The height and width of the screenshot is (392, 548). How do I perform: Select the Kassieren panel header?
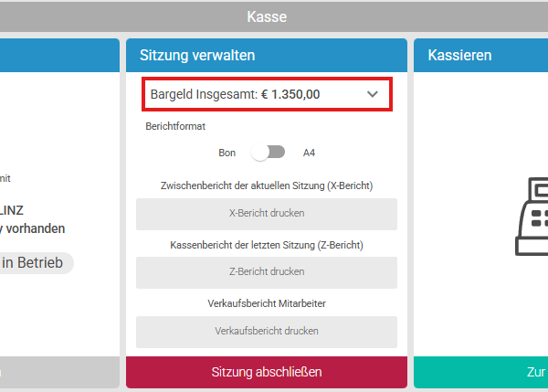481,56
